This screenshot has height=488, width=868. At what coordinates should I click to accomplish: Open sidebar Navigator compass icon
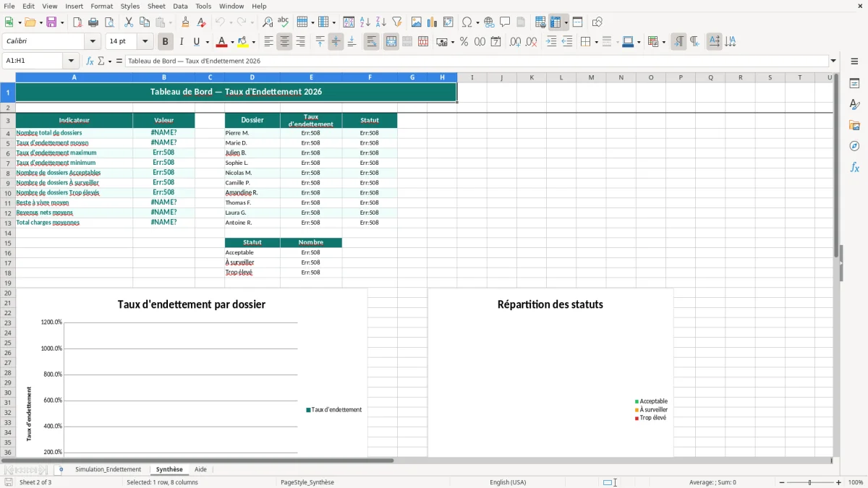coord(854,146)
